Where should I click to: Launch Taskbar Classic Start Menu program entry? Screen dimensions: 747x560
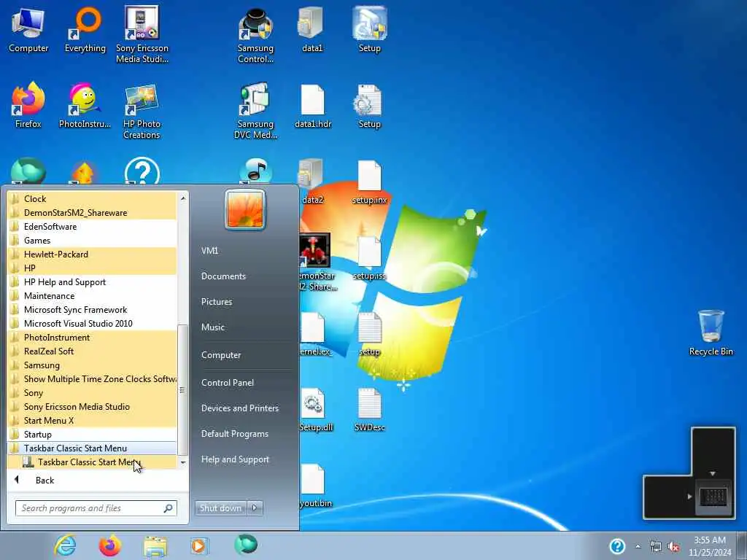click(92, 462)
